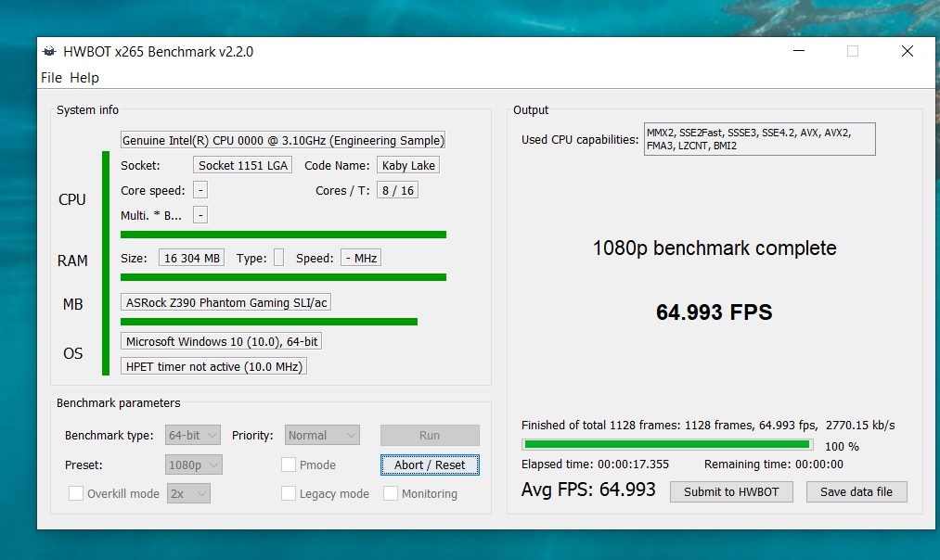This screenshot has width=940, height=560.
Task: Click the OS section label
Action: tap(72, 353)
